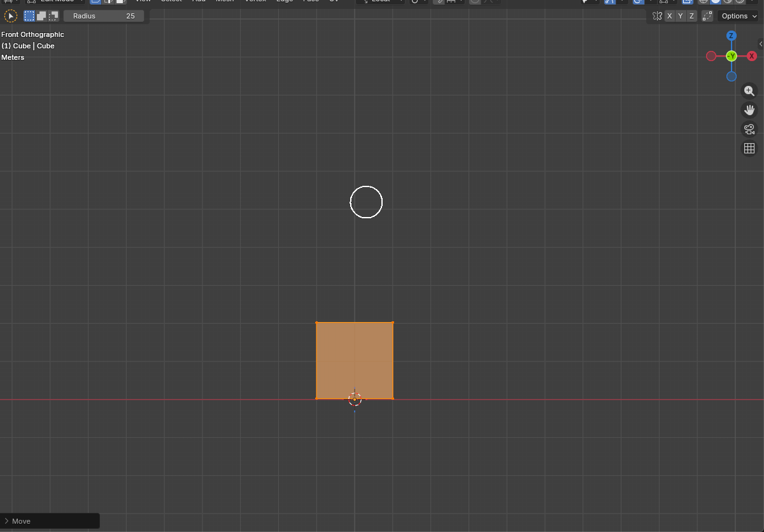The image size is (764, 532).
Task: Set selection mode to new selection
Action: [29, 16]
